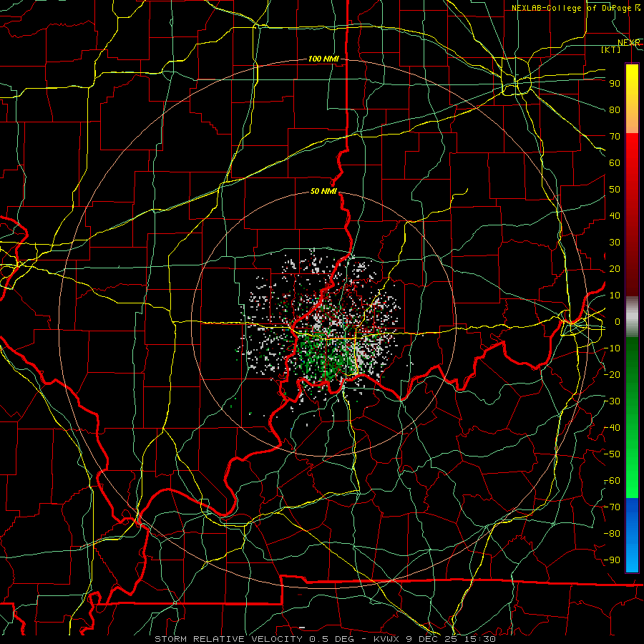644x644 pixels.
Task: Click the 30 value on the scale
Action: 615,243
